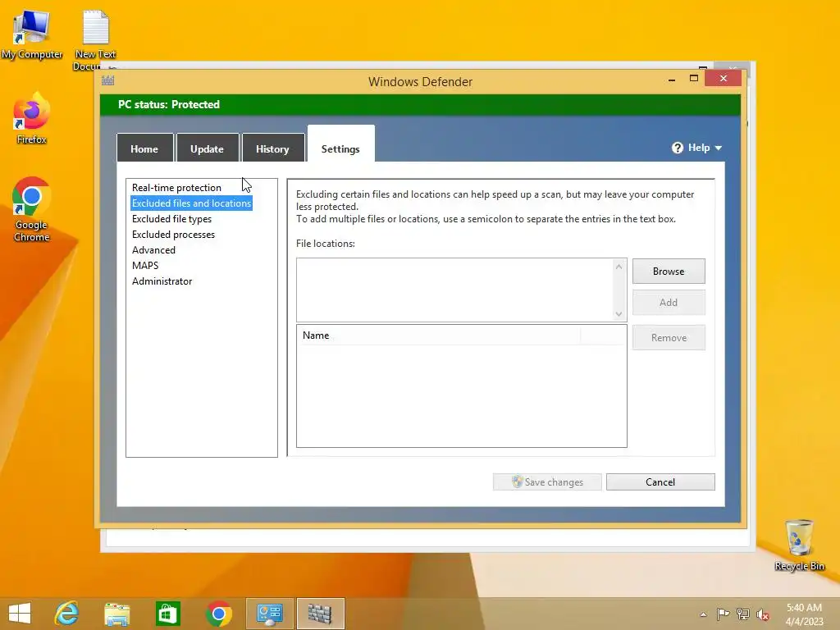Click the network tray icon
Screen dimensions: 840x630
[743, 614]
